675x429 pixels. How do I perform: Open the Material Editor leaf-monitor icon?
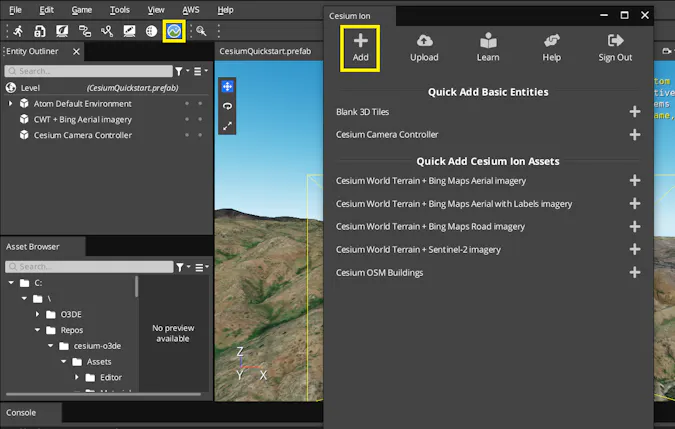coord(62,31)
